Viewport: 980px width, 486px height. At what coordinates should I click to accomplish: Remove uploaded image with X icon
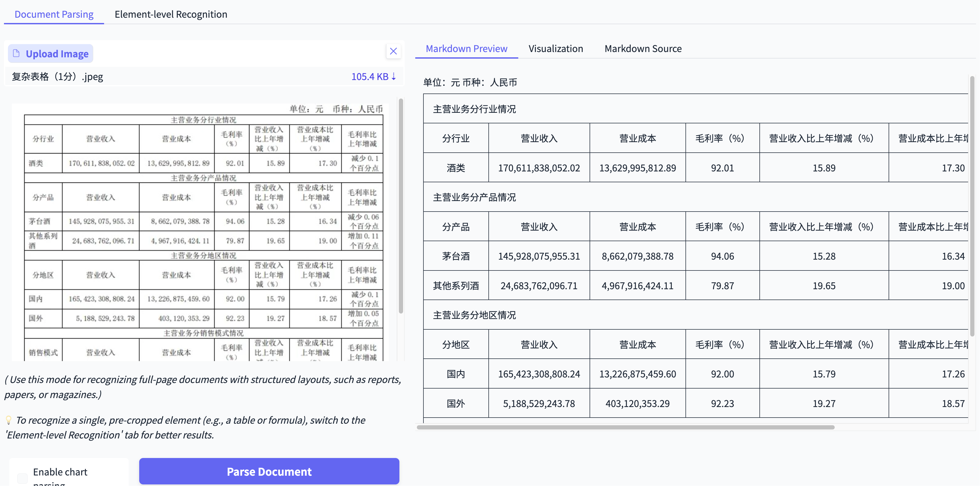click(393, 51)
